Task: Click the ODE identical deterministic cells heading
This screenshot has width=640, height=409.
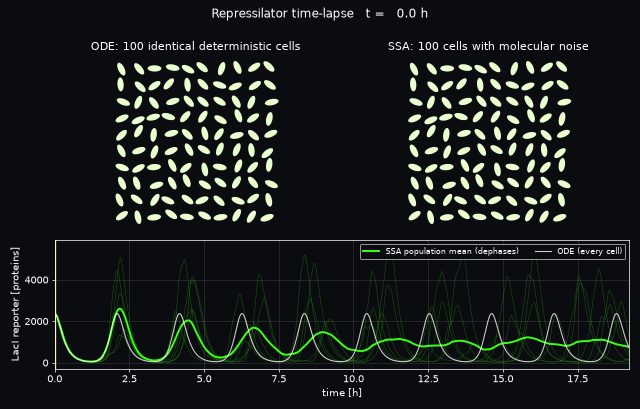Action: pyautogui.click(x=196, y=46)
